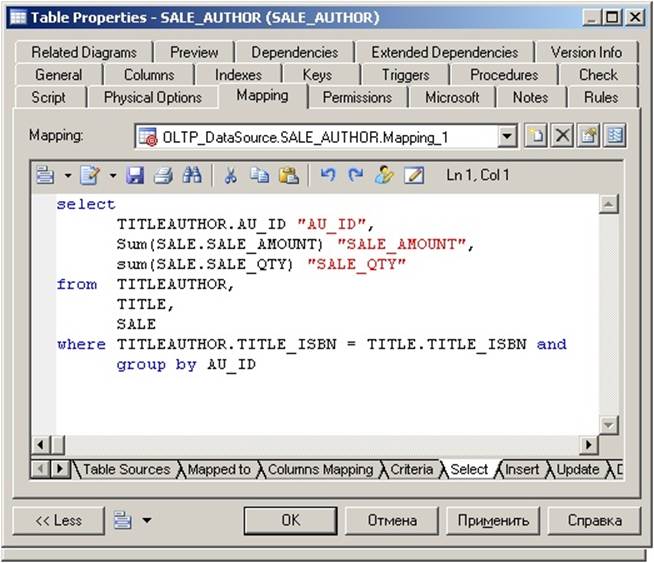Click the Select sub-tab
The image size is (654, 563).
pyautogui.click(x=469, y=470)
